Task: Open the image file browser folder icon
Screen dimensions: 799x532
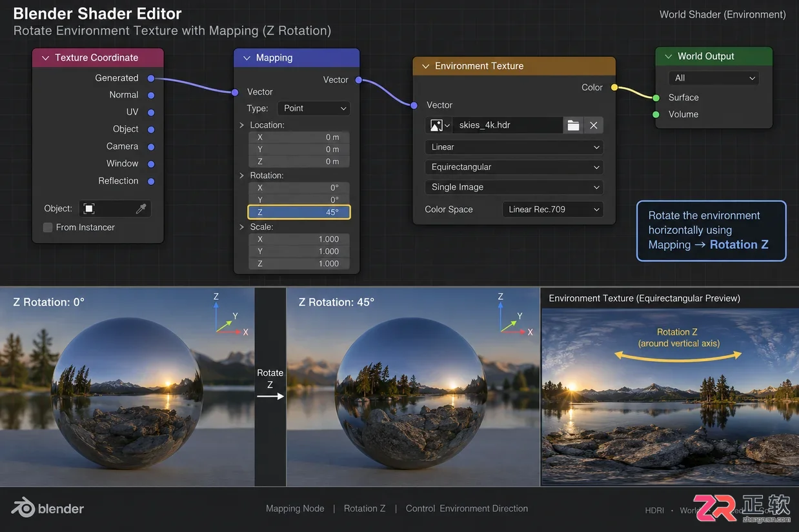Action: (573, 125)
